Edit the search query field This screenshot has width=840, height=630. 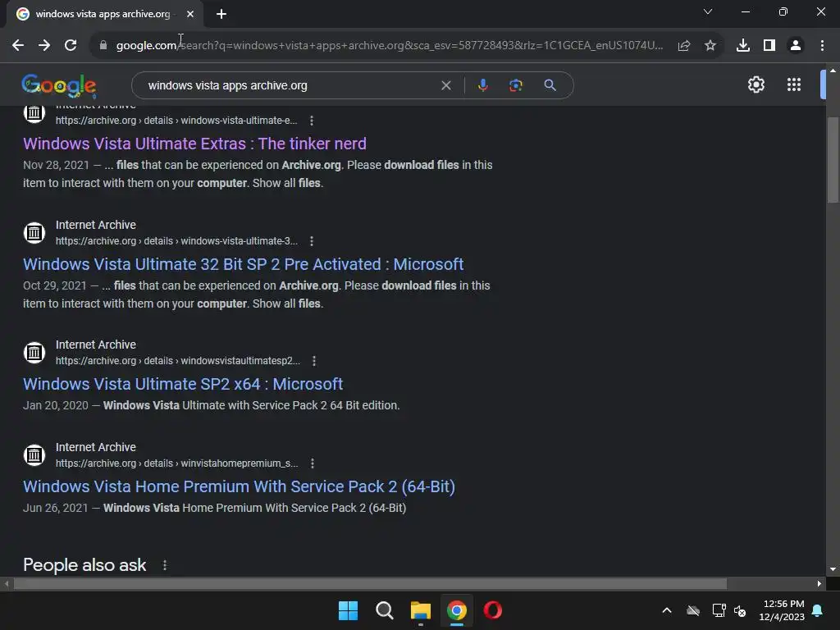click(x=290, y=85)
